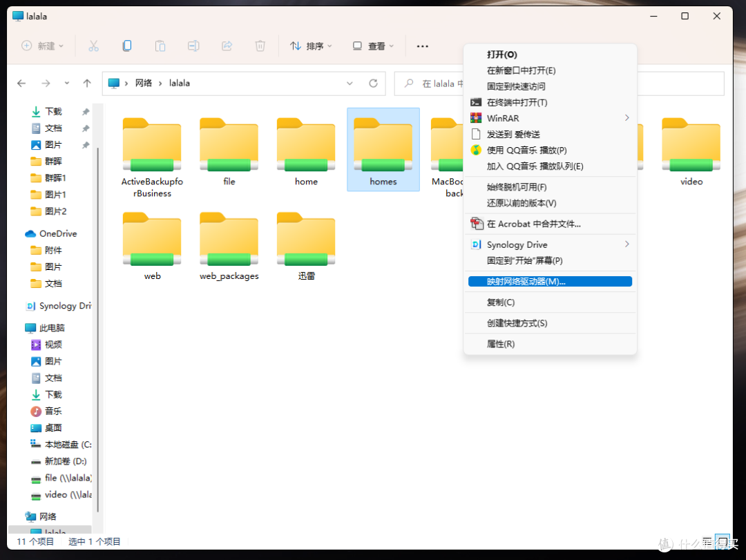
Task: Choose 始终脱机可用(F)
Action: pyautogui.click(x=550, y=187)
